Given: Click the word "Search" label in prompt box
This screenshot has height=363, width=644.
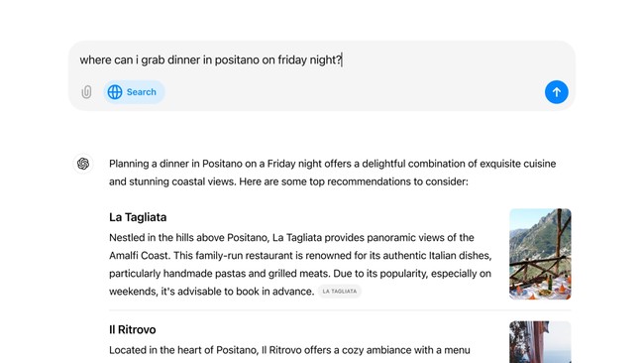Looking at the screenshot, I should (x=142, y=92).
